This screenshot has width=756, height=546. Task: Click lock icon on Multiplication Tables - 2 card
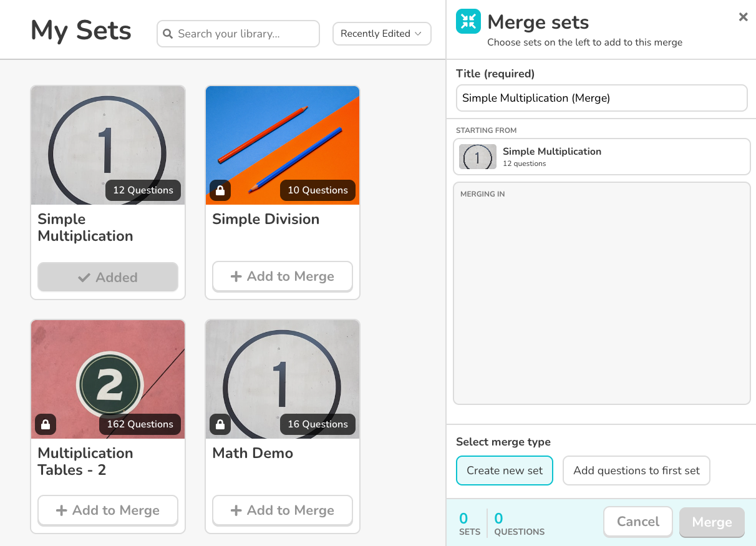point(46,424)
